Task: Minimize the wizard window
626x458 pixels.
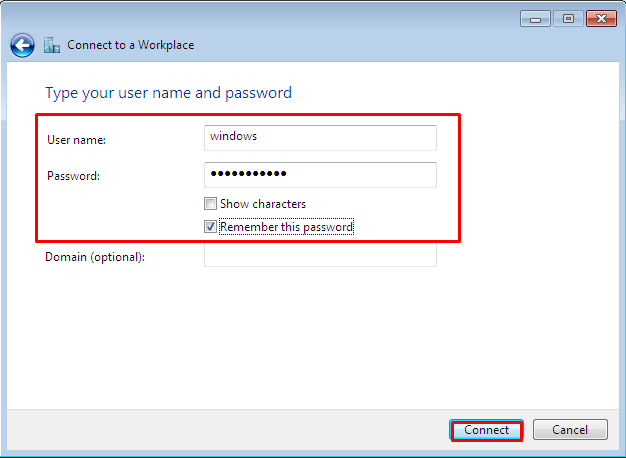Action: tap(537, 18)
